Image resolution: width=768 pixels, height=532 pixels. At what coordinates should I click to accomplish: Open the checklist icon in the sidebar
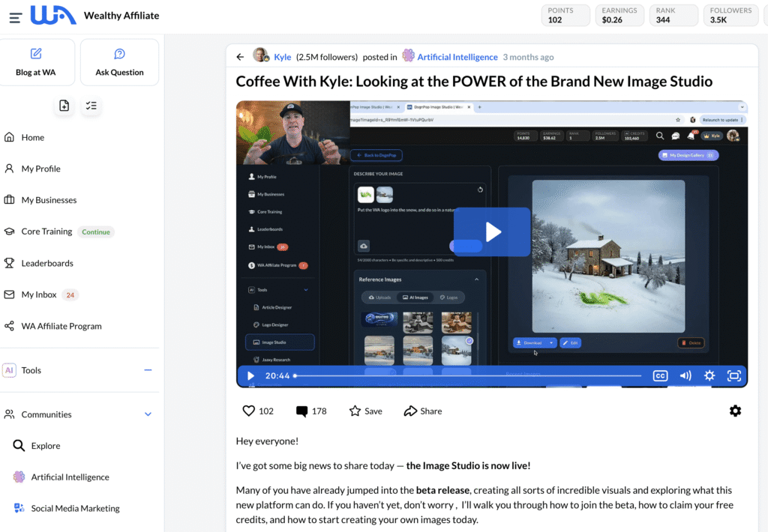point(91,106)
